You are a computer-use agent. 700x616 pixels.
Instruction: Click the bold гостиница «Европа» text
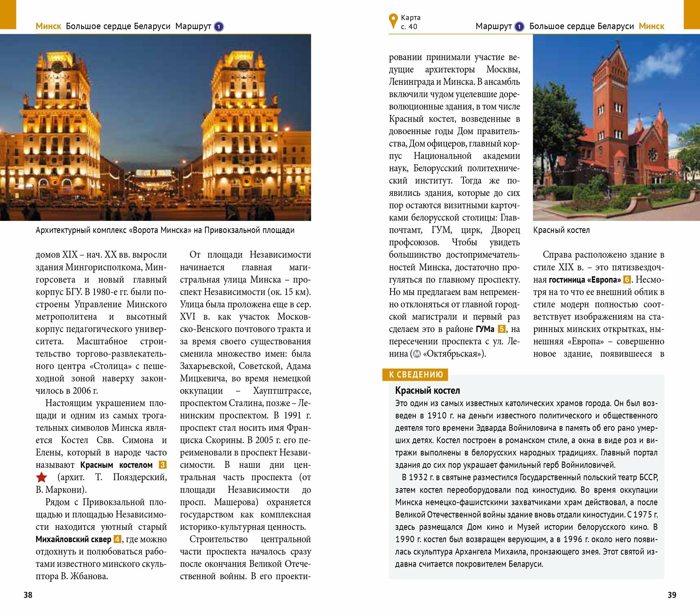coord(585,280)
